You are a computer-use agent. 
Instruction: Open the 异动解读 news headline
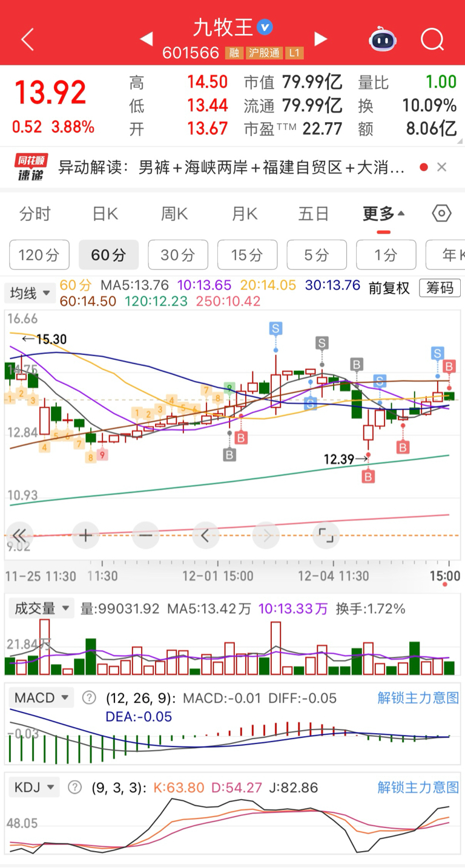(x=231, y=168)
